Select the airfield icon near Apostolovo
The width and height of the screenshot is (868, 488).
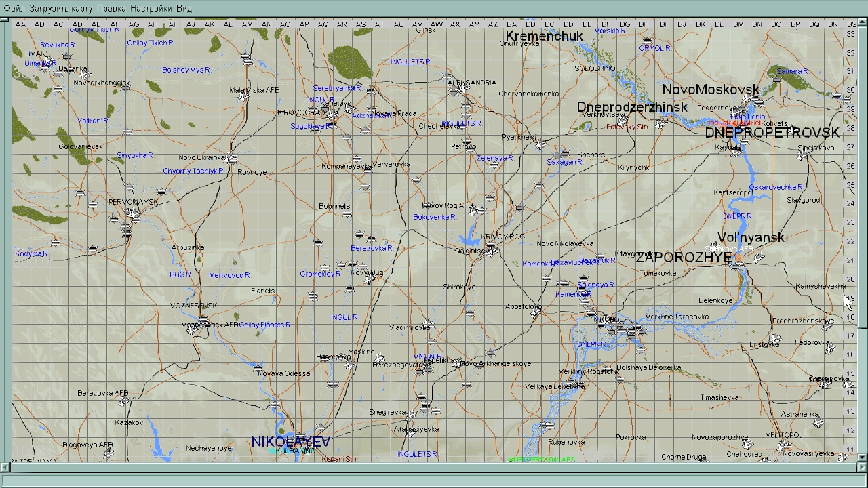535,312
